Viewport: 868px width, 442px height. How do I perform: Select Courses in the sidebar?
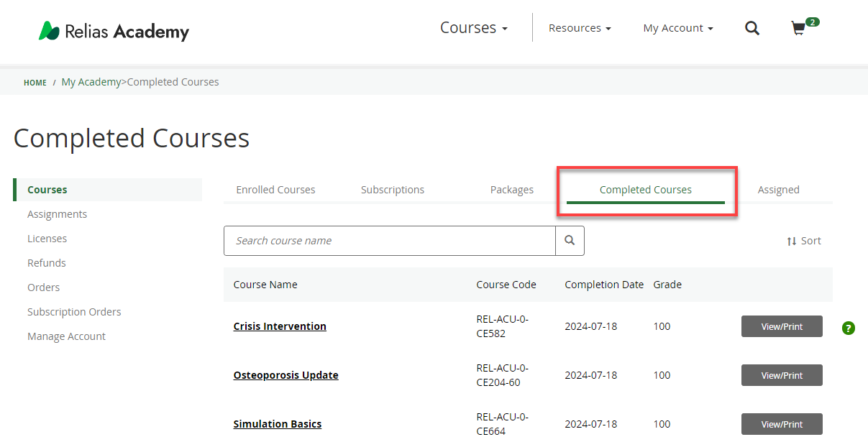pyautogui.click(x=108, y=190)
